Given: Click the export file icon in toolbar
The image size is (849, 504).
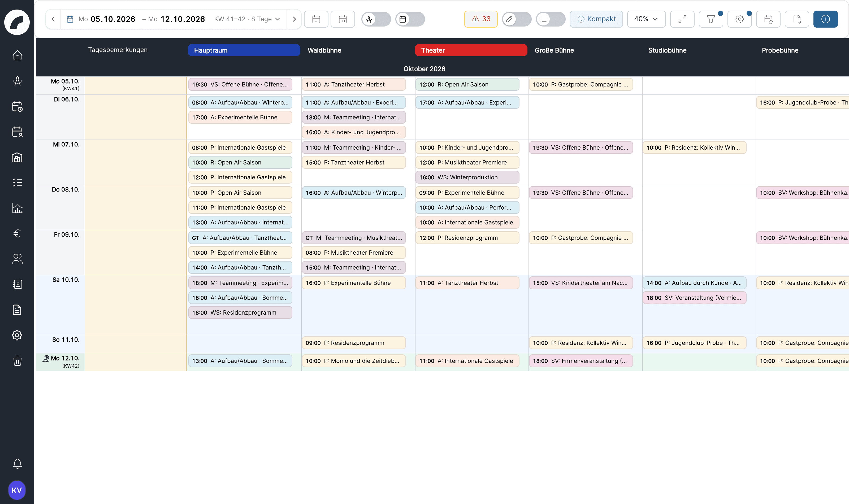Looking at the screenshot, I should 797,19.
